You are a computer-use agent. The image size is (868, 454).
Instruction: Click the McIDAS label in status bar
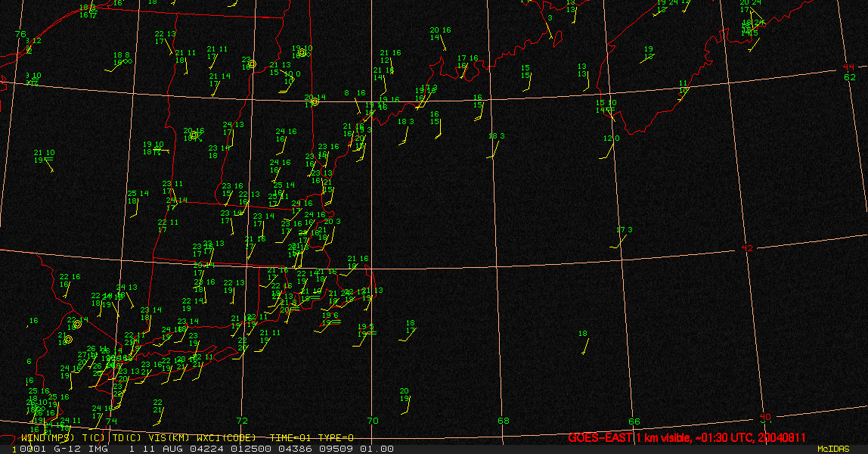[833, 449]
